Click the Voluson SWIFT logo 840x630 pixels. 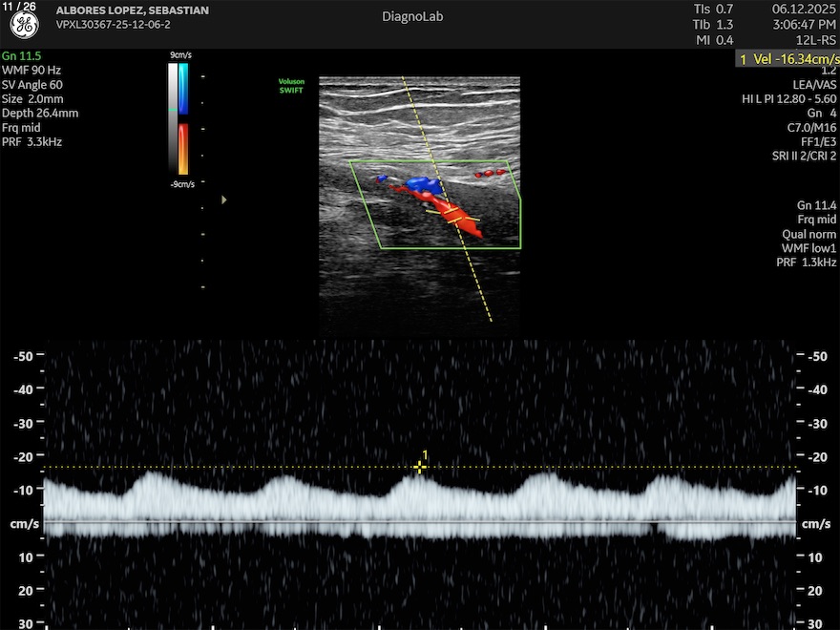(x=291, y=87)
